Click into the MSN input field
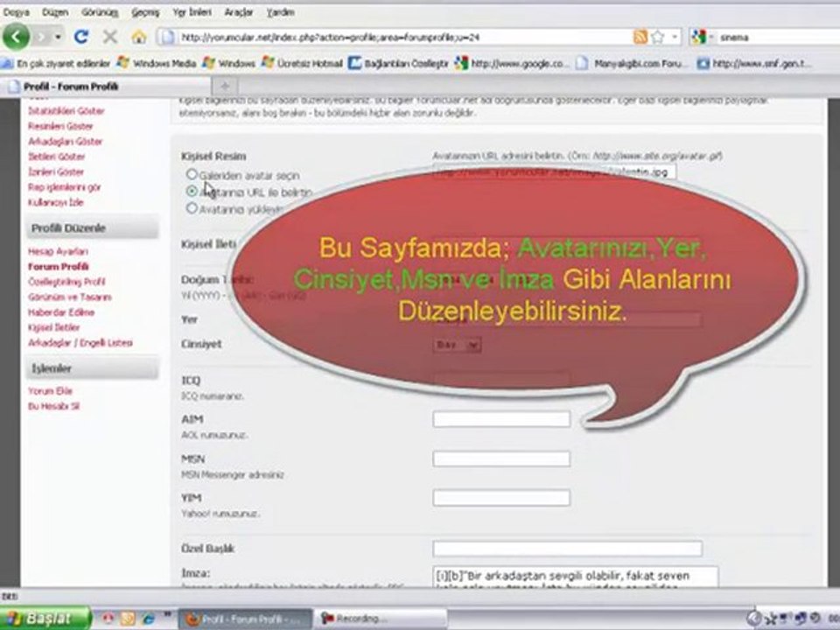This screenshot has height=630, width=840. click(501, 458)
